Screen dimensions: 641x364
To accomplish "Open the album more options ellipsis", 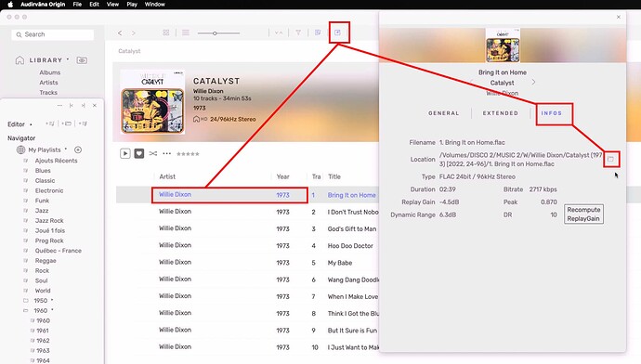I will pyautogui.click(x=167, y=153).
